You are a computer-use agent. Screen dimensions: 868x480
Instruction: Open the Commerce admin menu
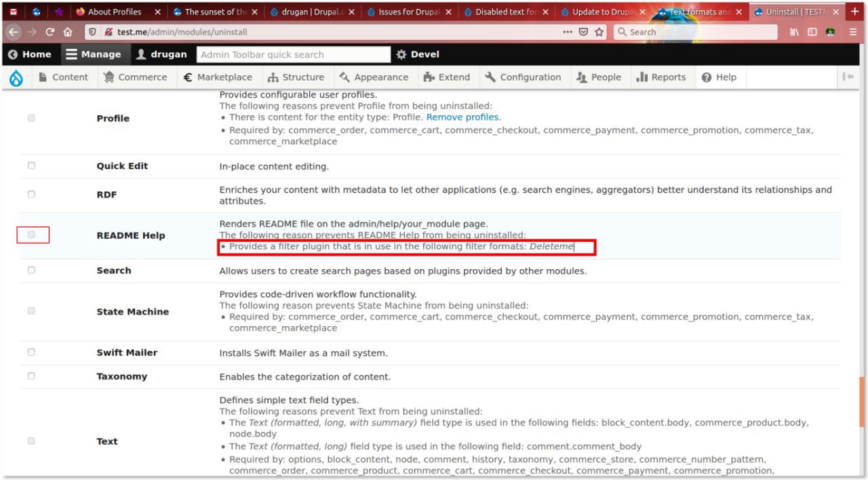click(135, 77)
